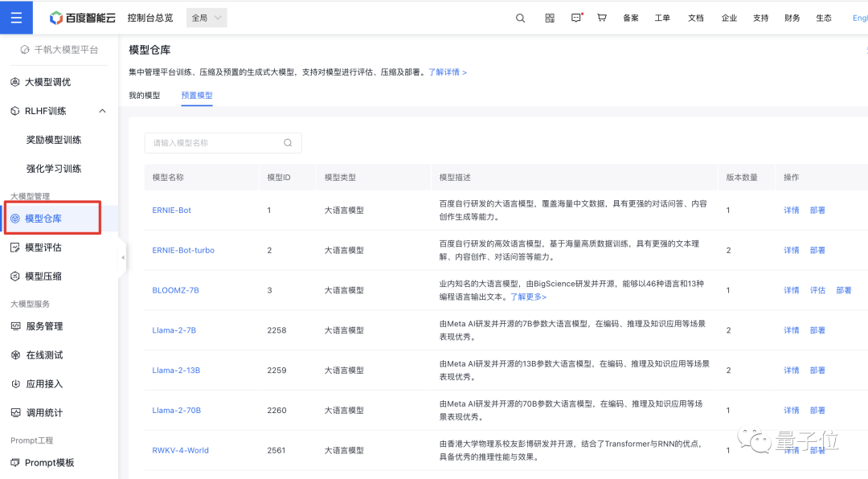Open 调用统计 in the sidebar
The image size is (868, 479).
[x=43, y=412]
